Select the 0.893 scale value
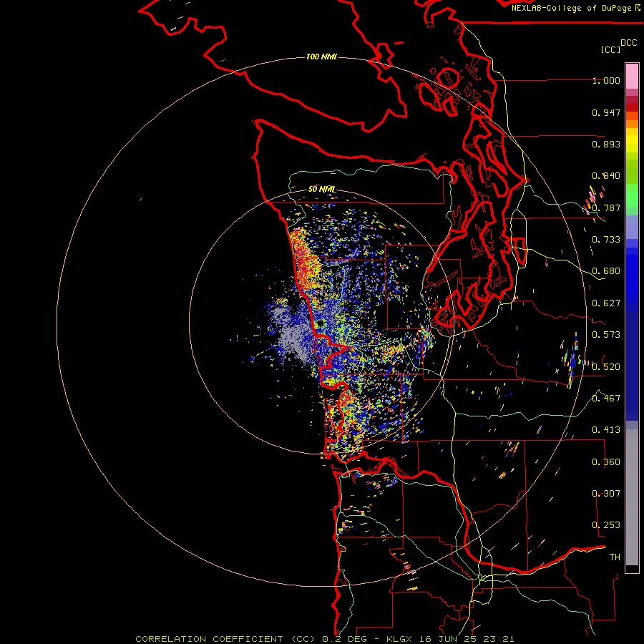The image size is (644, 644). 606,144
